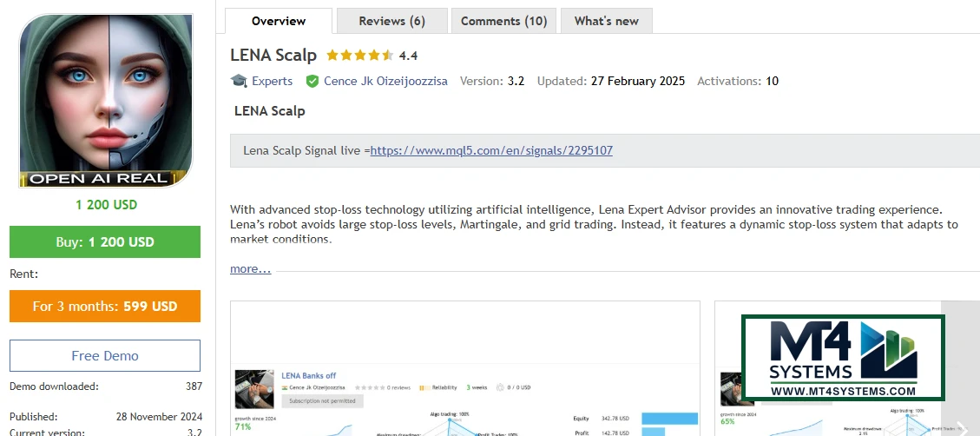Click the graduation cap Experts icon

[x=239, y=81]
